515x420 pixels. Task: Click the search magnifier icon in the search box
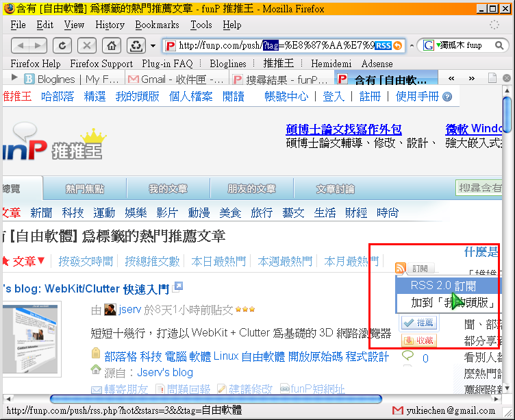(499, 45)
